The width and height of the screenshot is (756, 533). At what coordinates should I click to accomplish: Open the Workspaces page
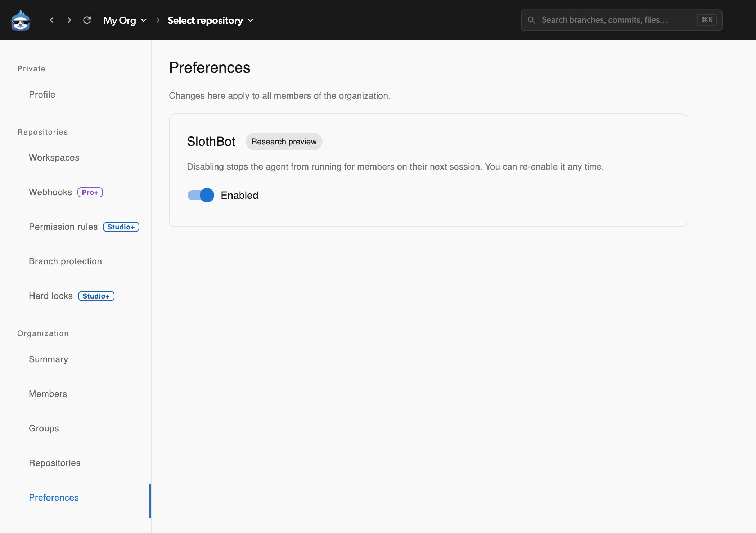54,157
